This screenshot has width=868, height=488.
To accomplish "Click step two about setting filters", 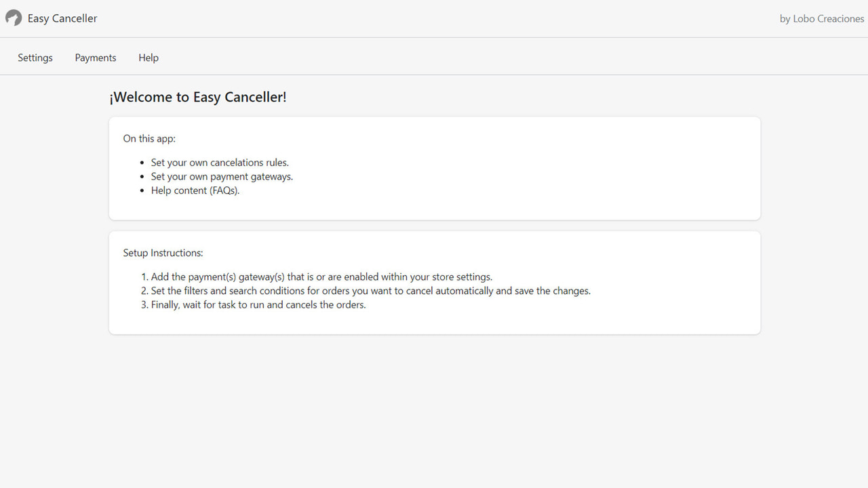I will (x=371, y=291).
